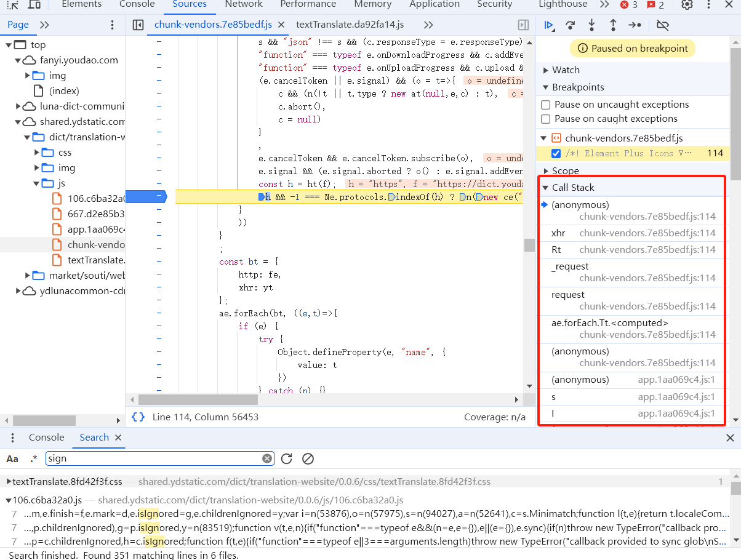Pretty print the source with curly braces icon
Viewport: 741px width, 560px height.
pyautogui.click(x=138, y=417)
